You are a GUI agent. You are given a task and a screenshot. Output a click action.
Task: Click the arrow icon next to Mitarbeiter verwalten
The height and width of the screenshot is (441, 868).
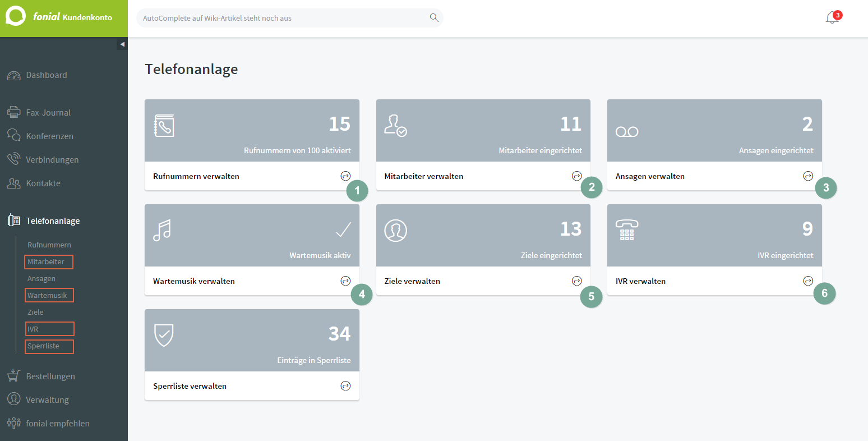576,176
